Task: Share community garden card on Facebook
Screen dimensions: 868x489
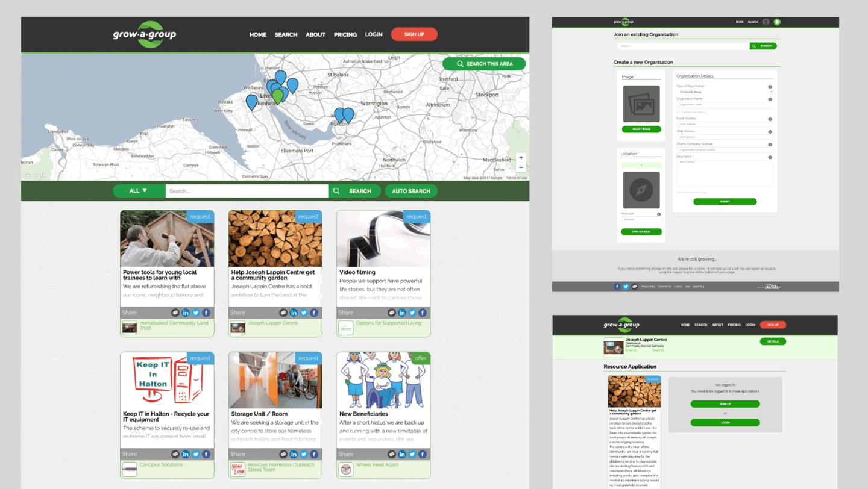Action: click(x=314, y=313)
